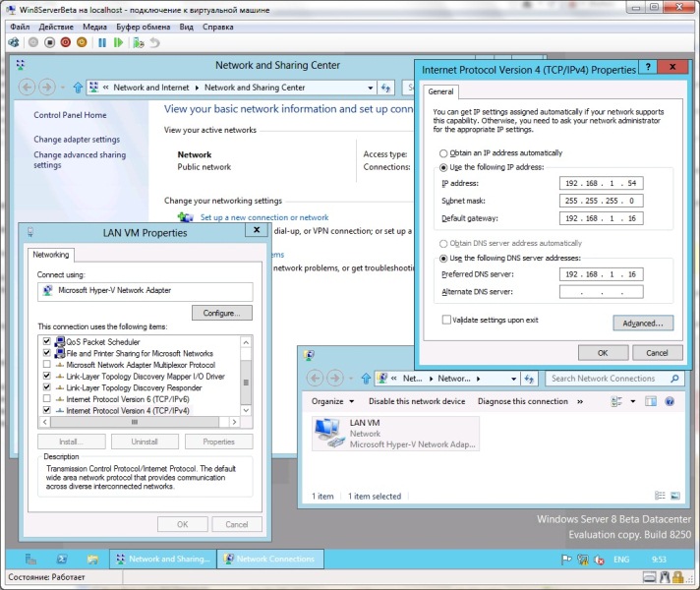
Task: Open help in Network Connections window
Action: [669, 401]
